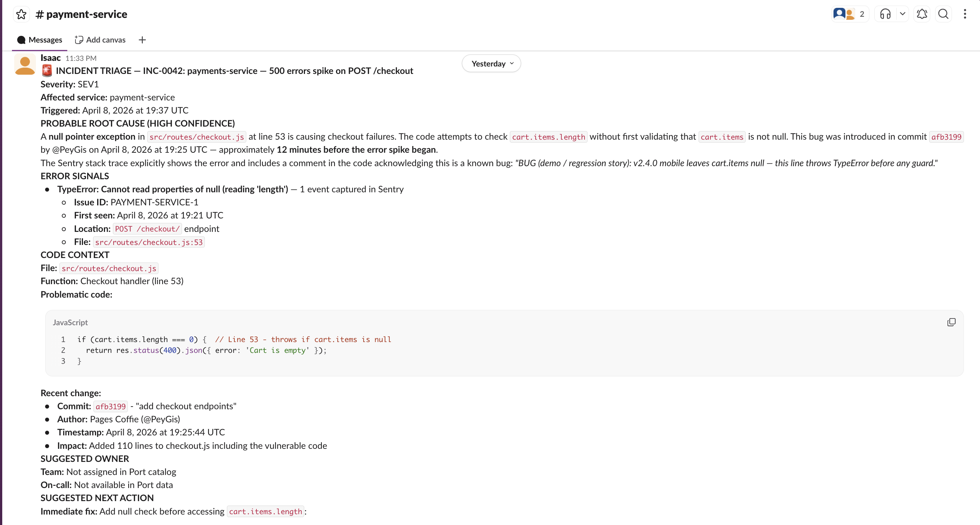Click the afb3199 commit in Recent change
This screenshot has width=980, height=525.
tap(110, 406)
